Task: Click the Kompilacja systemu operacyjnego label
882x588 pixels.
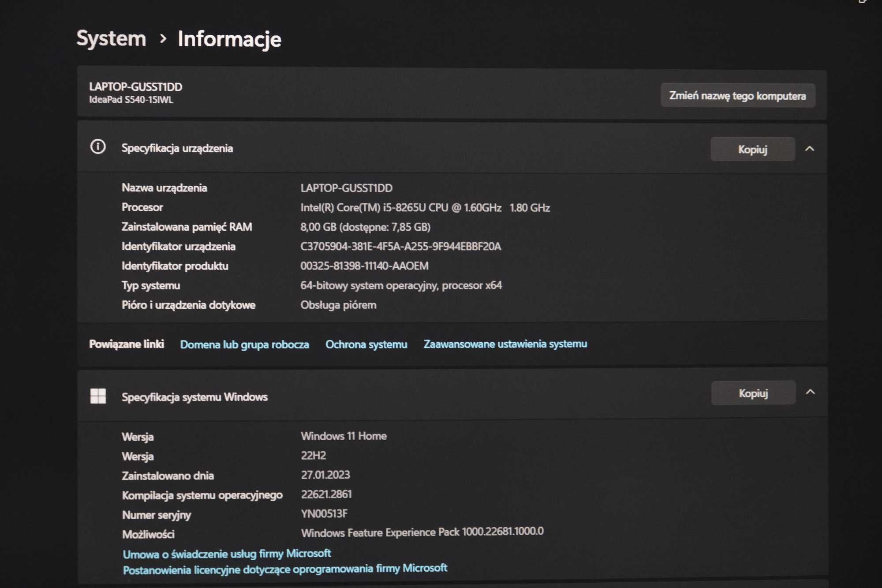Action: pos(202,496)
